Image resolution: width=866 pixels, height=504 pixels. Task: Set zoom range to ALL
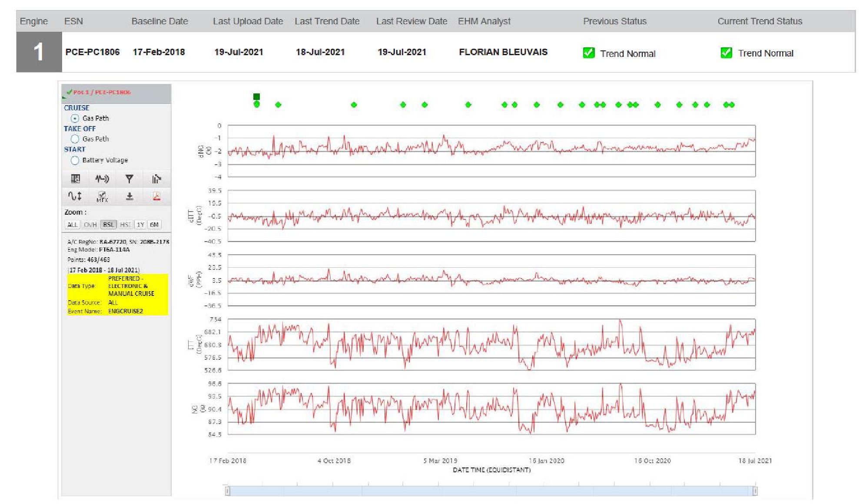[72, 225]
